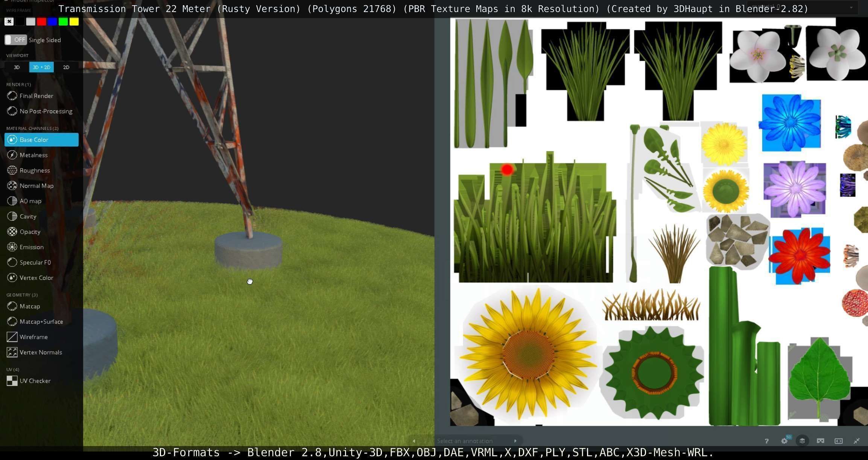The height and width of the screenshot is (460, 868).
Task: Exit fullscreen with the arrows icon
Action: pyautogui.click(x=857, y=441)
